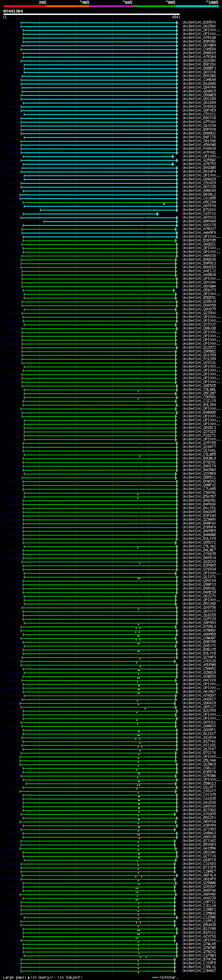The image size is (222, 980).
Task: Click the query end position 484
Action: click(175, 17)
